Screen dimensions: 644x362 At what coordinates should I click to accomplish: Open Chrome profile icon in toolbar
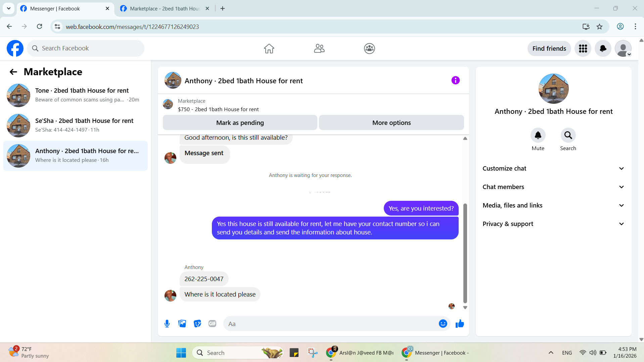[620, 27]
